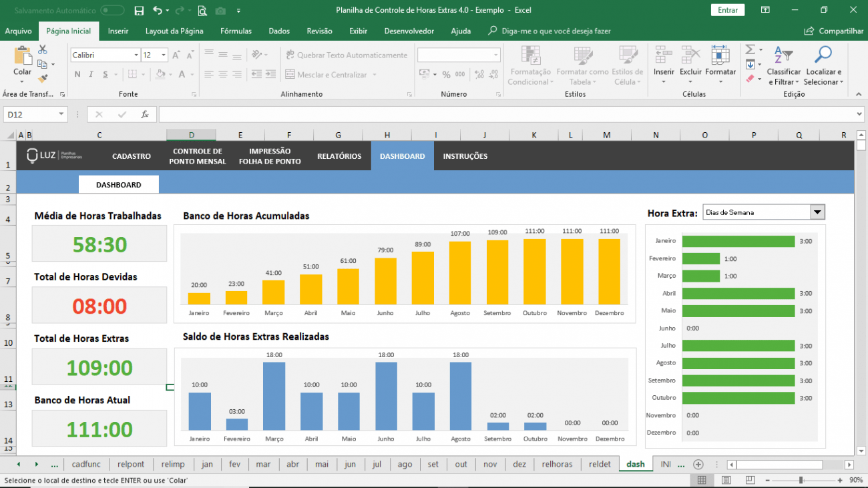Switch to the Dados ribbon tab
The height and width of the screenshot is (488, 868).
coord(279,31)
